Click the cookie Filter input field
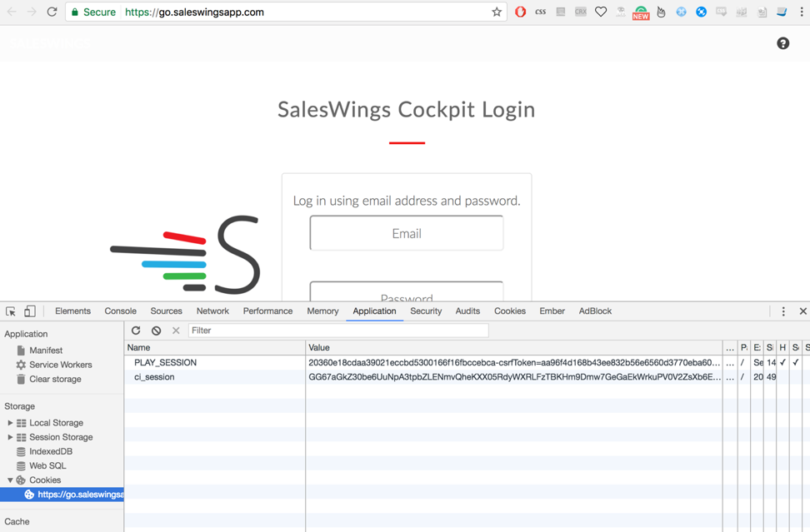The image size is (810, 532). coord(338,331)
